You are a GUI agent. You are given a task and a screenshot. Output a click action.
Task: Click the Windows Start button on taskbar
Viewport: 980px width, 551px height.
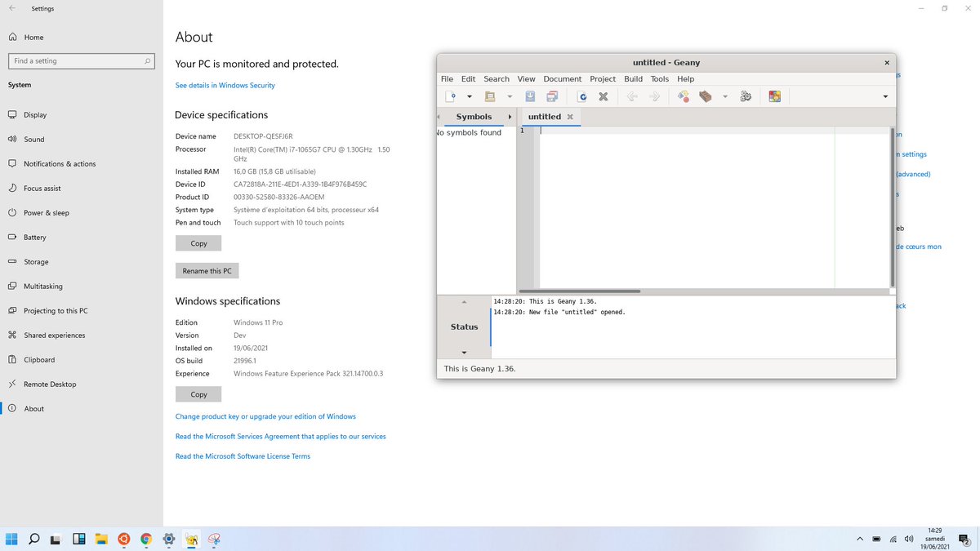pos(11,539)
